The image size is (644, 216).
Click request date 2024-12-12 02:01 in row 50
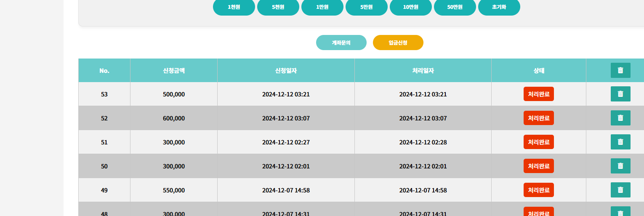pyautogui.click(x=286, y=166)
